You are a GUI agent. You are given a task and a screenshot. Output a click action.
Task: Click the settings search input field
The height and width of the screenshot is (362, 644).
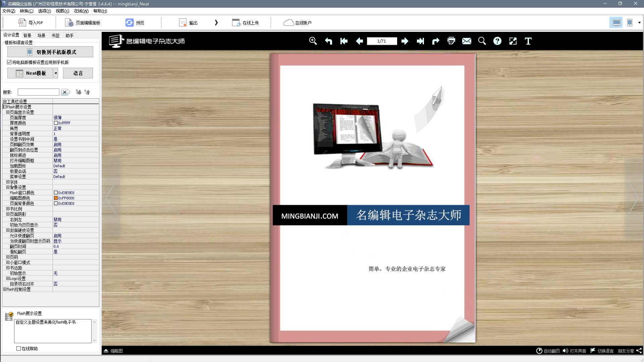pyautogui.click(x=38, y=92)
